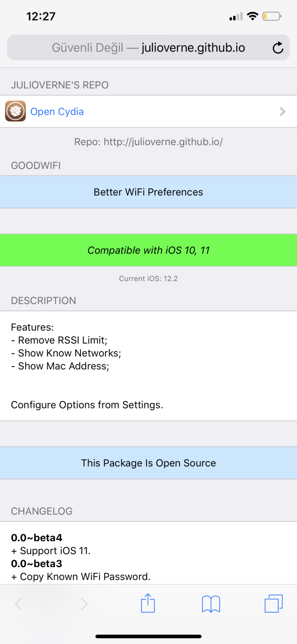Tap the 12:27 status bar clock
This screenshot has height=644, width=297.
pos(41,16)
